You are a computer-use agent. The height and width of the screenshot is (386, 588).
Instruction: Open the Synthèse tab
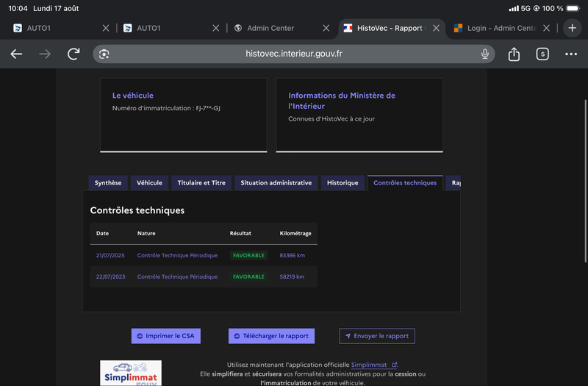pos(108,183)
